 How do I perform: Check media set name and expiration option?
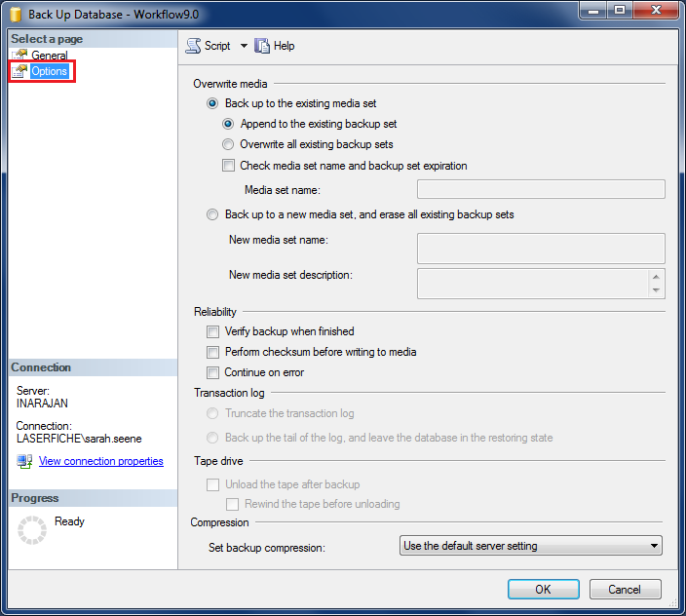pos(229,166)
